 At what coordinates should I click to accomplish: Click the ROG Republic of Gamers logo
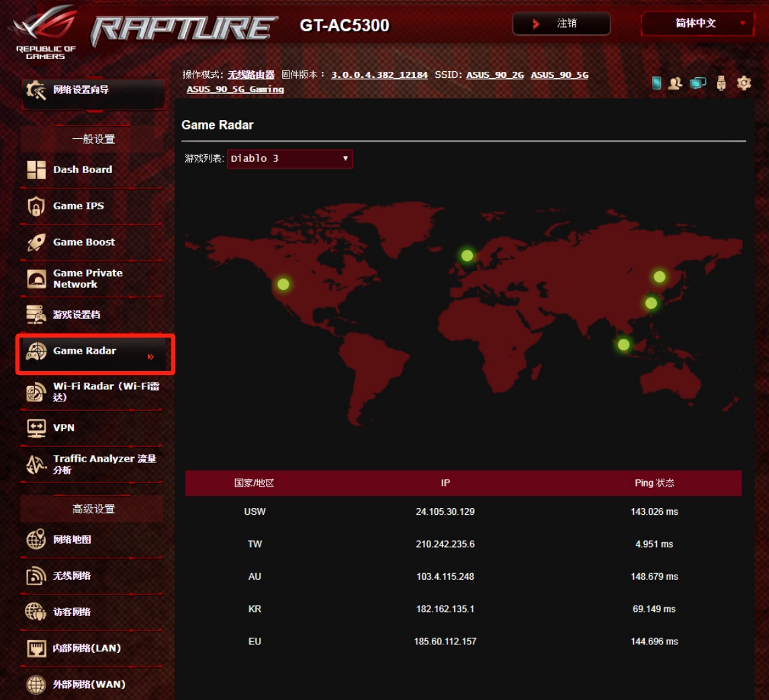[46, 32]
